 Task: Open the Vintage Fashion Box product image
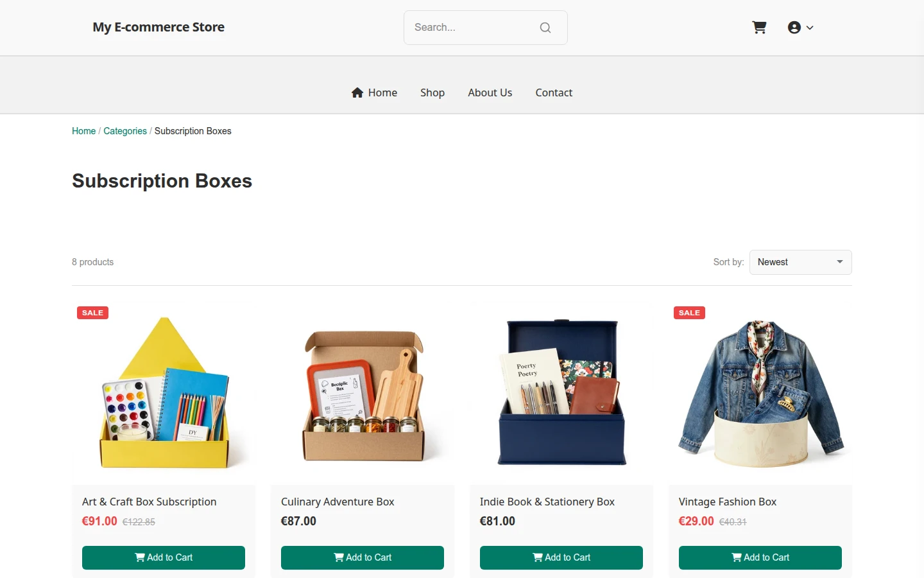click(760, 393)
